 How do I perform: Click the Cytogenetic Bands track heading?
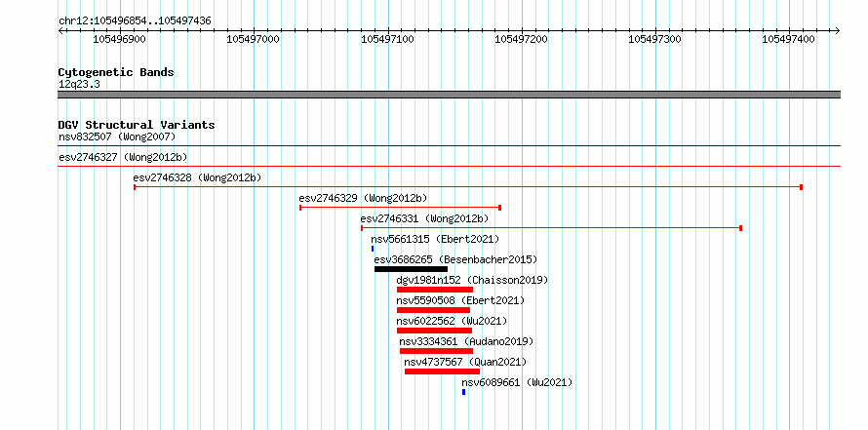point(116,72)
